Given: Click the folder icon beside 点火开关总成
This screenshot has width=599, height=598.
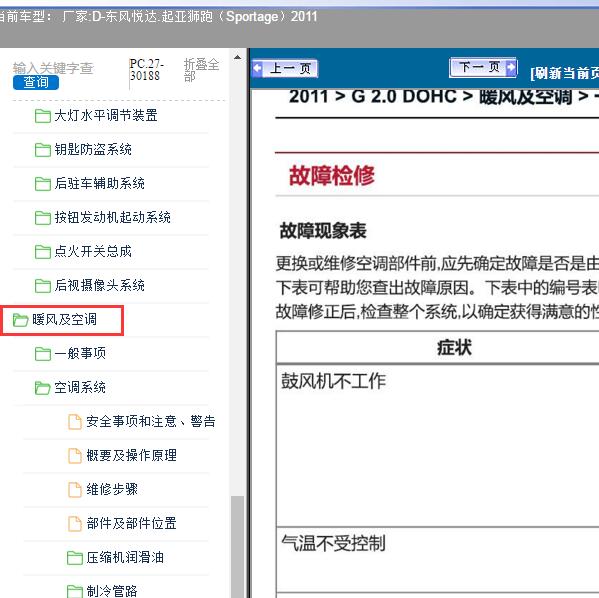Looking at the screenshot, I should tap(42, 252).
